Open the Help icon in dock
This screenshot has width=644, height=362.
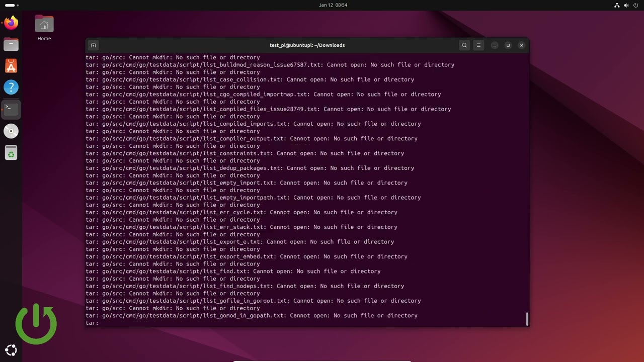point(11,87)
